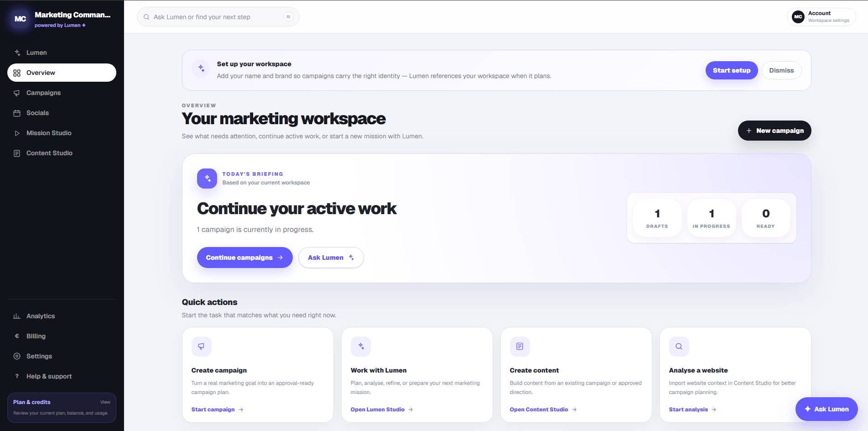Click the search magnifier icon in top bar
This screenshot has width=868, height=431.
pos(146,17)
